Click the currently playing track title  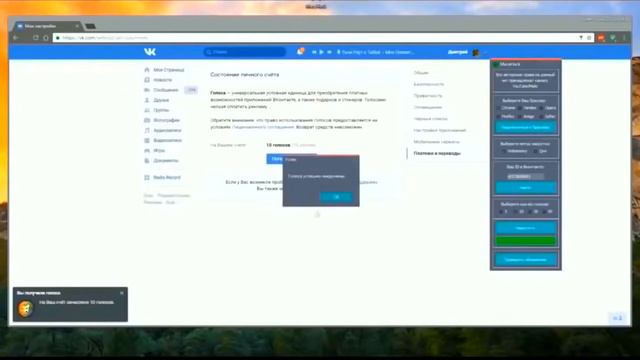click(x=378, y=52)
